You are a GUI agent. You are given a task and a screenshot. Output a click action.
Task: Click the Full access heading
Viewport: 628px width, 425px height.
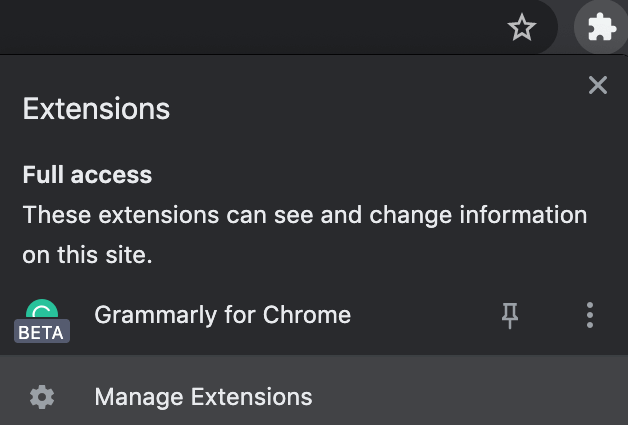point(87,175)
